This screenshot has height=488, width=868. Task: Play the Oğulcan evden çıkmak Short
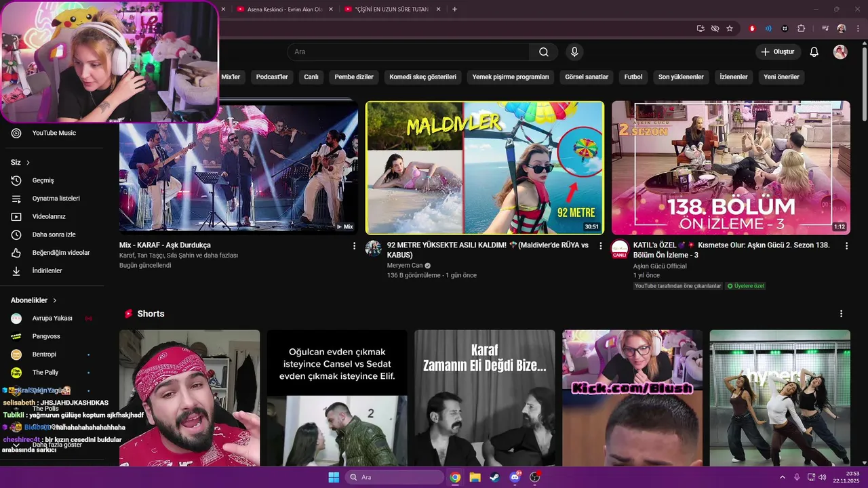coord(337,398)
